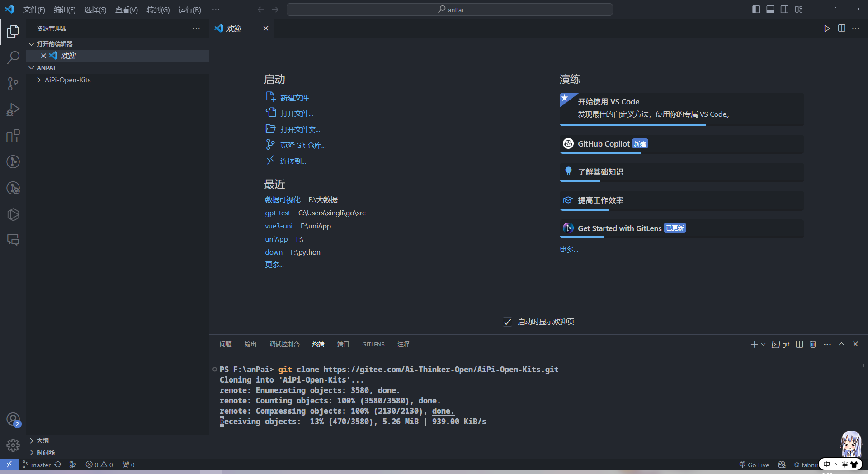The width and height of the screenshot is (868, 474).
Task: Open the 查看(V) menu
Action: coord(127,9)
